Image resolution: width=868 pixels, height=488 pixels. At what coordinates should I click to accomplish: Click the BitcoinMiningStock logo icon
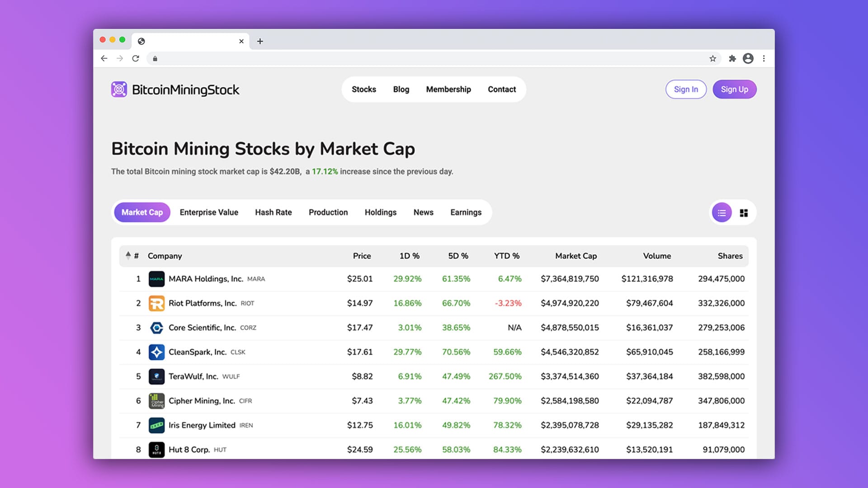[119, 89]
